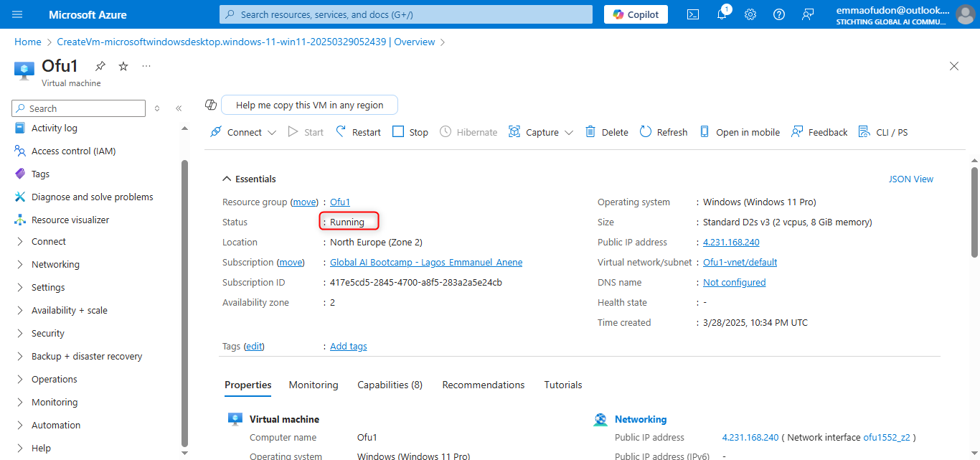980x460 pixels.
Task: Expand Availability + scale group
Action: [x=70, y=311]
